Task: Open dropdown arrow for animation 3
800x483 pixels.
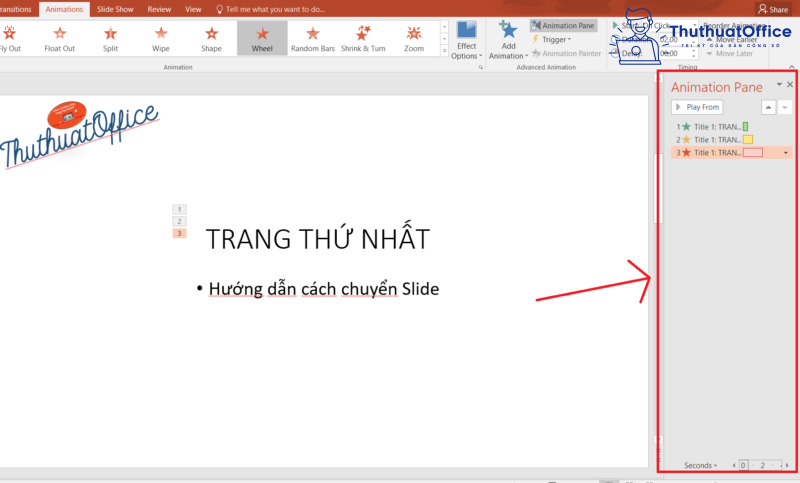Action: click(786, 152)
